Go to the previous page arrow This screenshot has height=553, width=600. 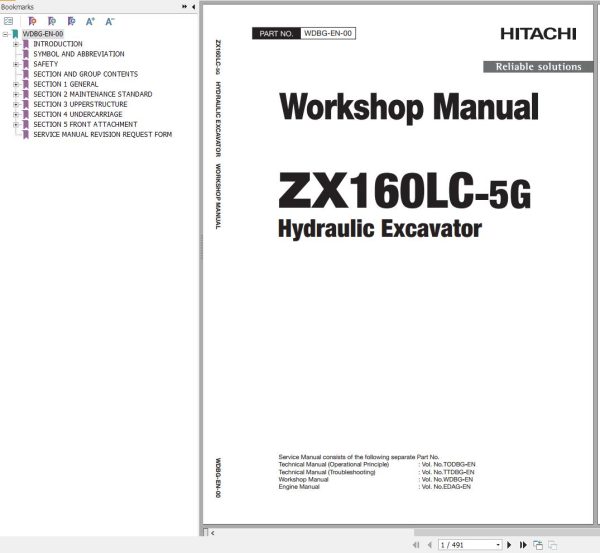[x=429, y=545]
